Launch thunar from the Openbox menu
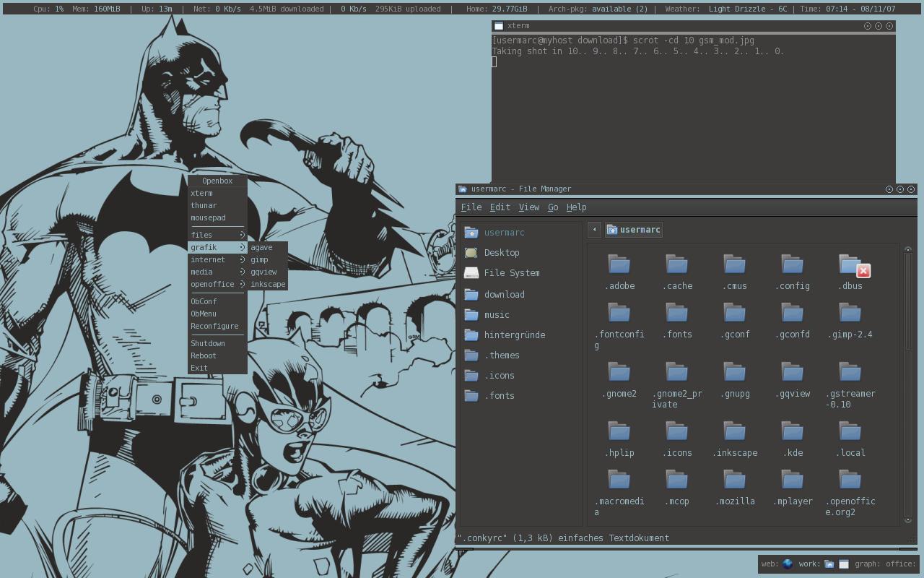 click(217, 205)
